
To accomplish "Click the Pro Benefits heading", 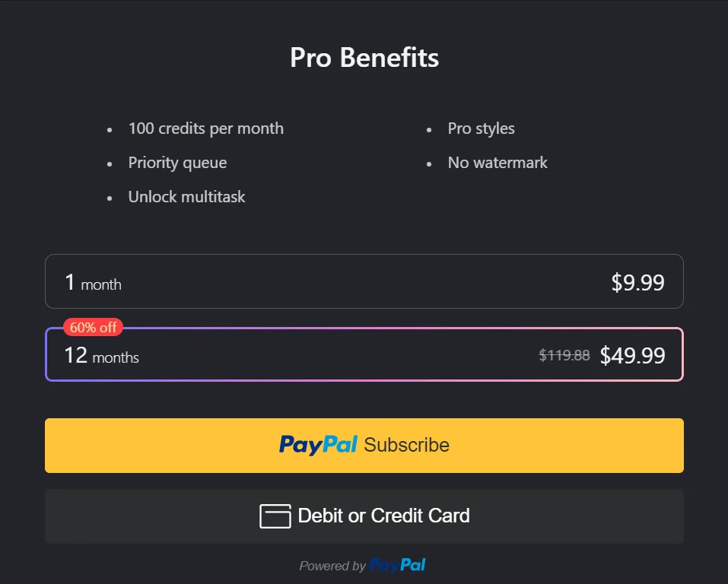I will pyautogui.click(x=364, y=58).
